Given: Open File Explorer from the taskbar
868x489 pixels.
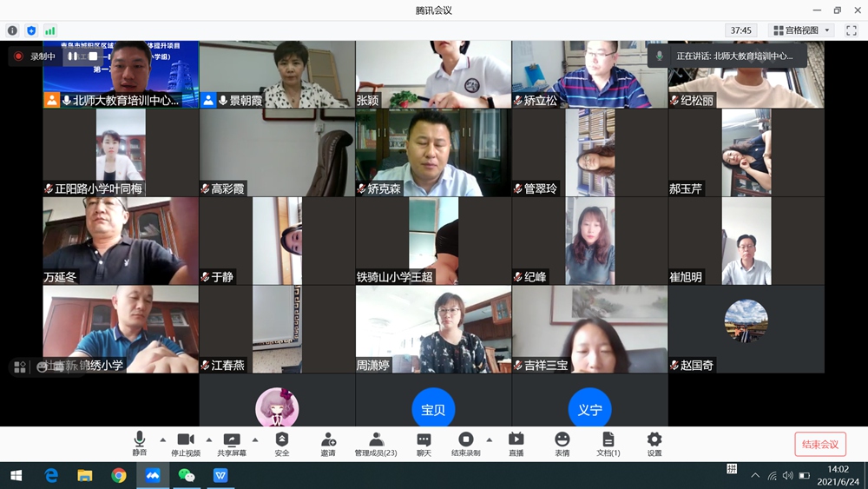Looking at the screenshot, I should pyautogui.click(x=85, y=475).
